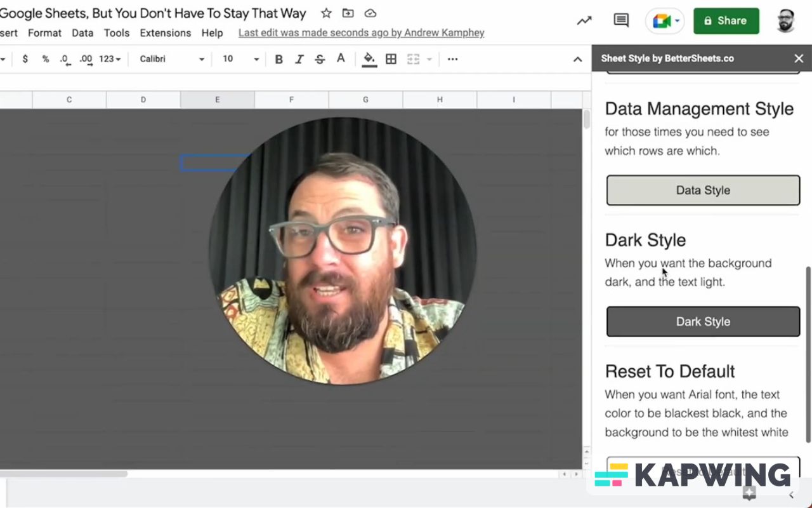This screenshot has height=508, width=812.
Task: Open the Explore icon at bottom right
Action: [x=749, y=494]
